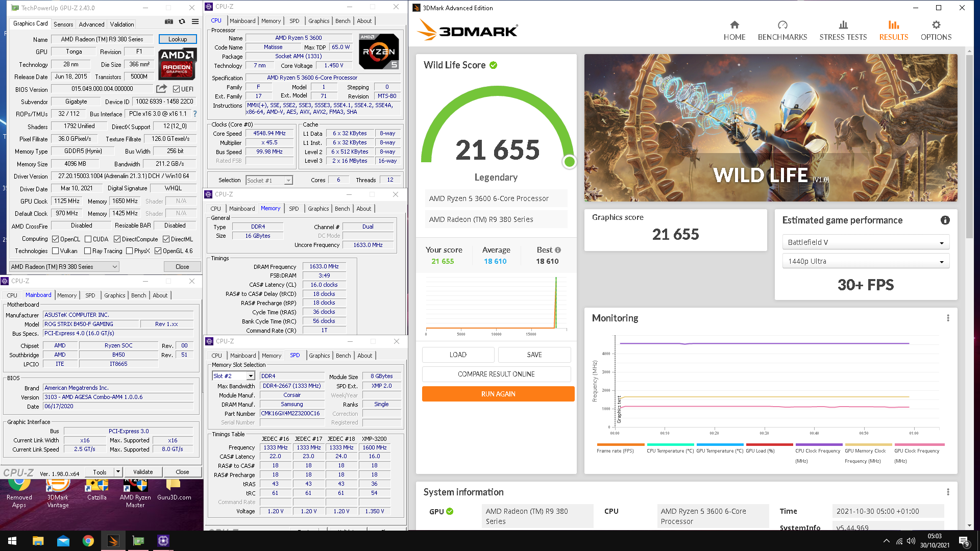Open System information three-dot menu
980x551 pixels.
pyautogui.click(x=948, y=492)
